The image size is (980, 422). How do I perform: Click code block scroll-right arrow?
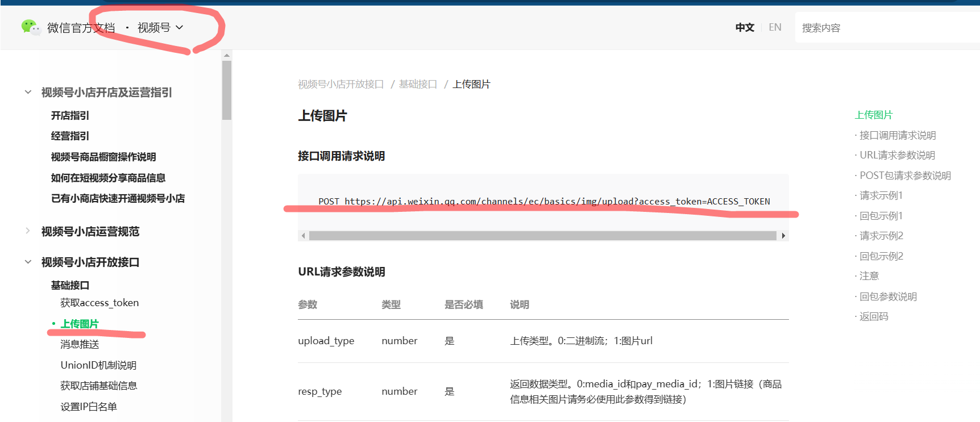(783, 236)
